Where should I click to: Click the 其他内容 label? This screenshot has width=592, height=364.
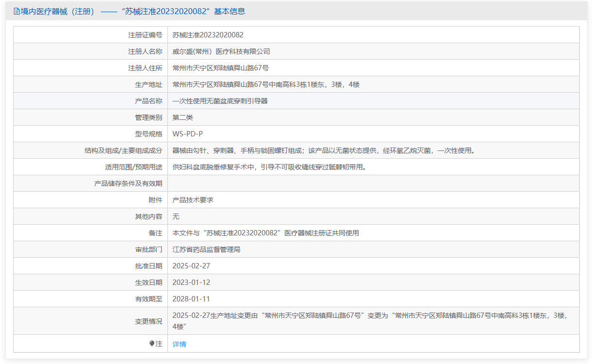[148, 216]
